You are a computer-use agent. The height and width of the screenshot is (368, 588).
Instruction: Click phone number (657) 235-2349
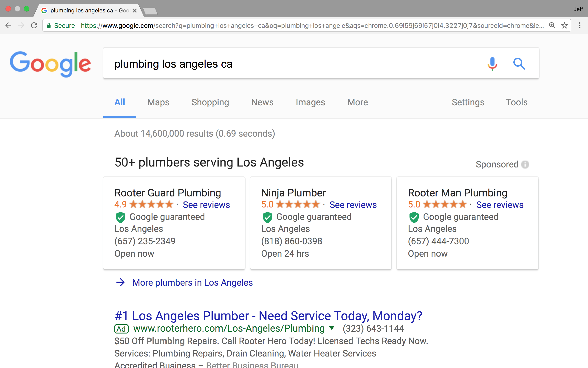(x=145, y=241)
